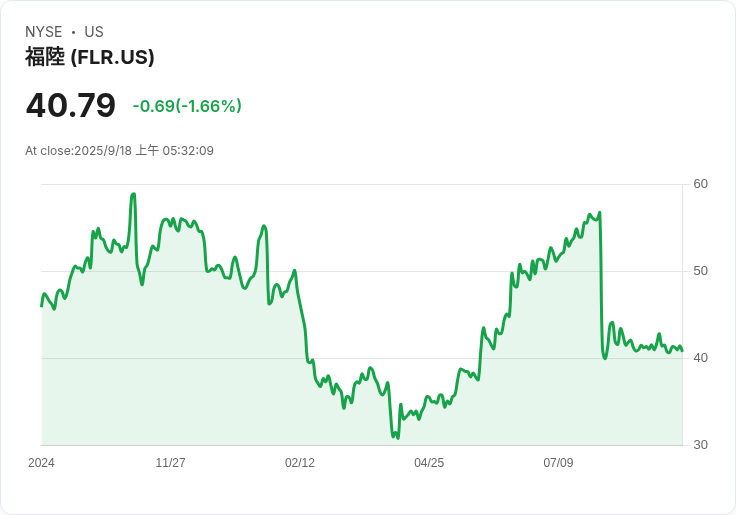Click the 50 y-axis price label

coord(700,271)
